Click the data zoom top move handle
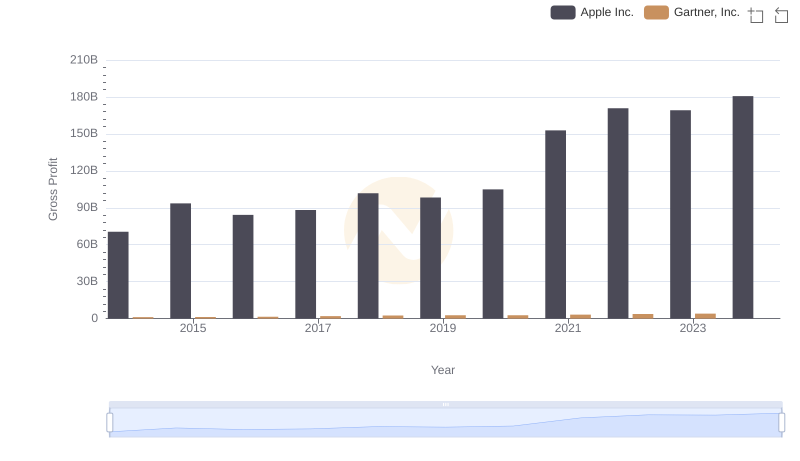Image resolution: width=800 pixels, height=461 pixels. [x=445, y=404]
